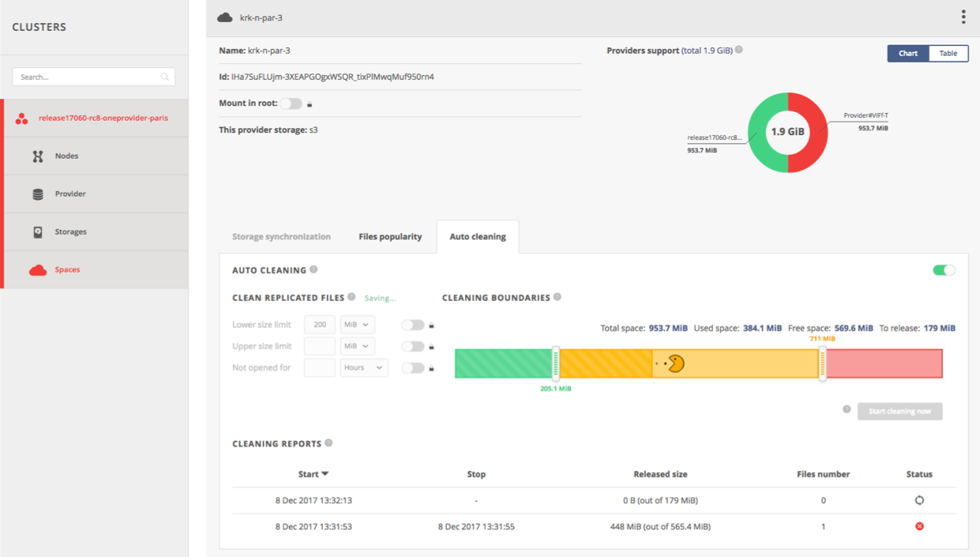Open Provider in the sidebar
Viewport: 980px width, 557px height.
96,194
